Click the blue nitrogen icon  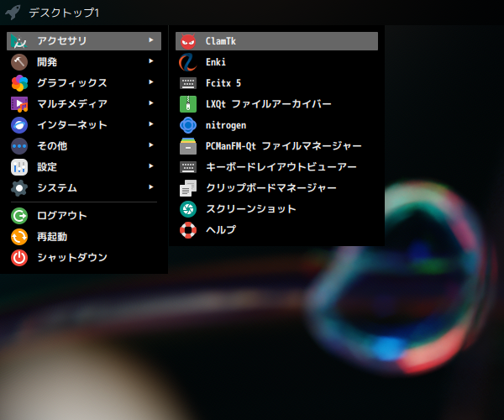[188, 125]
